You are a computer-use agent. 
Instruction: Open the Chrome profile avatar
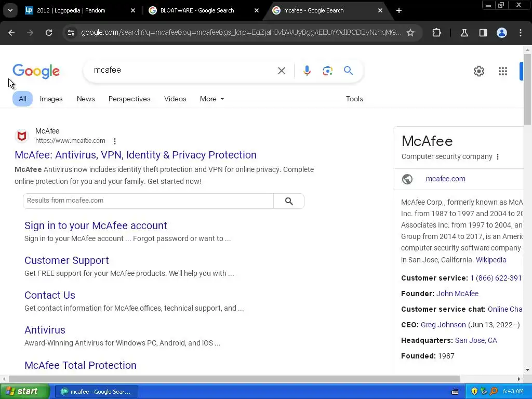tap(502, 33)
